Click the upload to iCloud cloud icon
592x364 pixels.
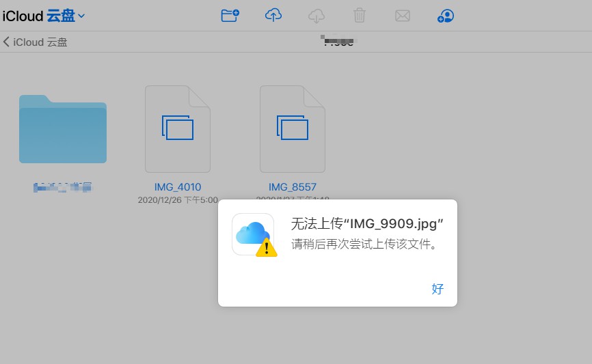point(273,16)
